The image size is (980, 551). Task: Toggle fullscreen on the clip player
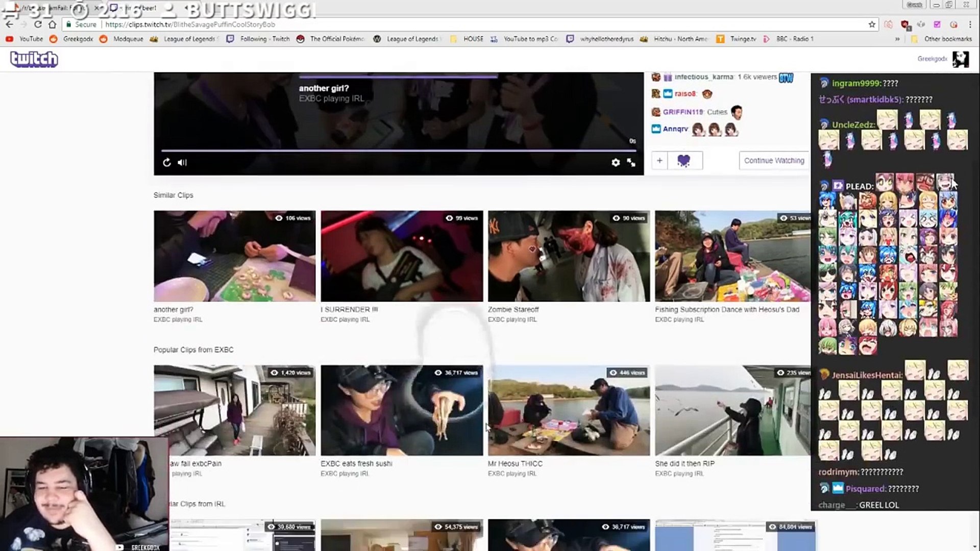[631, 162]
